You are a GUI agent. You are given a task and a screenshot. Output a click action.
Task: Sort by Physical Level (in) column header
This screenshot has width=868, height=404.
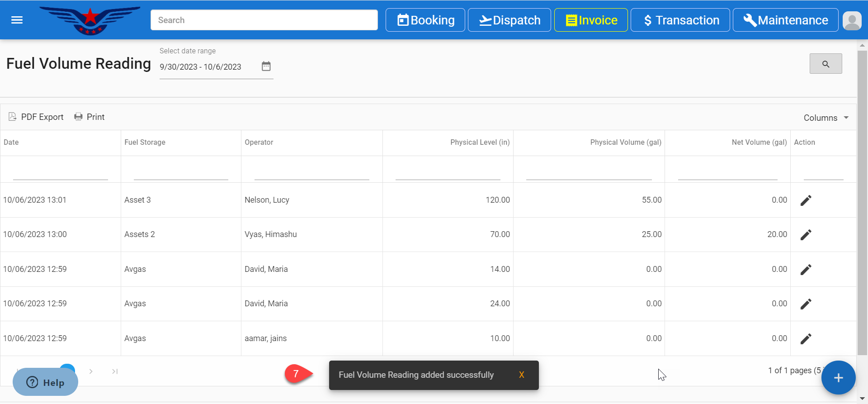479,143
